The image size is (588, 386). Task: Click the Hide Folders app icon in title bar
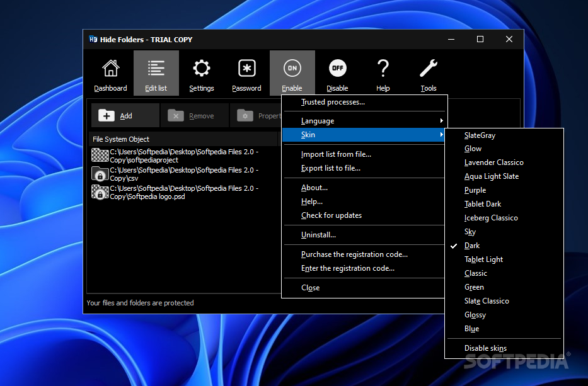(x=93, y=39)
